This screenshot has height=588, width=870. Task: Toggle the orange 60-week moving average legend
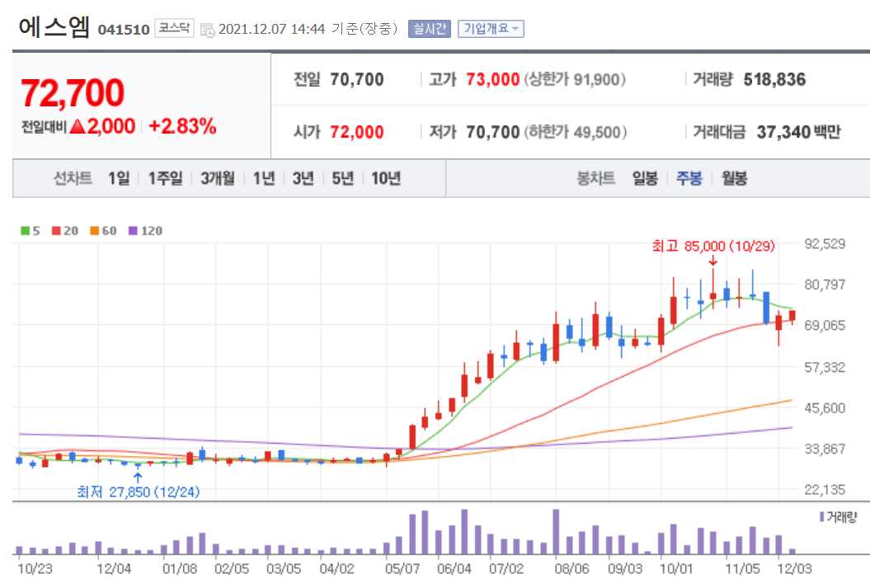(101, 231)
